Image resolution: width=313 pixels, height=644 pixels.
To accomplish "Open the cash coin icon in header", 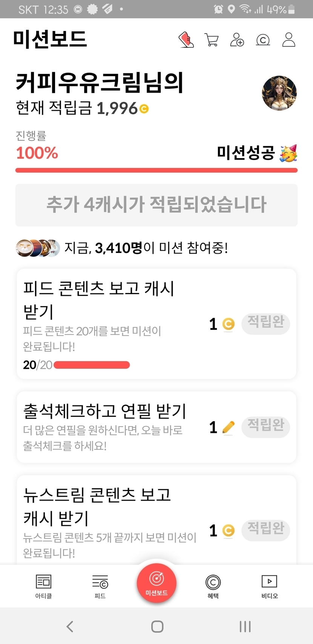I will tap(263, 40).
